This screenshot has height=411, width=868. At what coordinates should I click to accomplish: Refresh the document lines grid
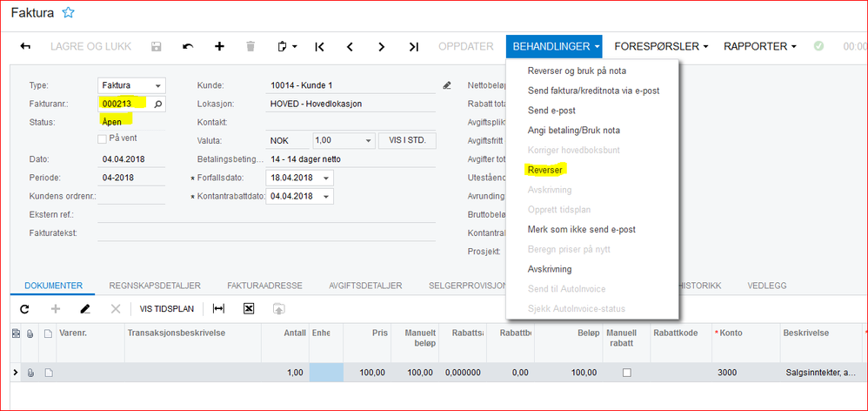point(24,309)
